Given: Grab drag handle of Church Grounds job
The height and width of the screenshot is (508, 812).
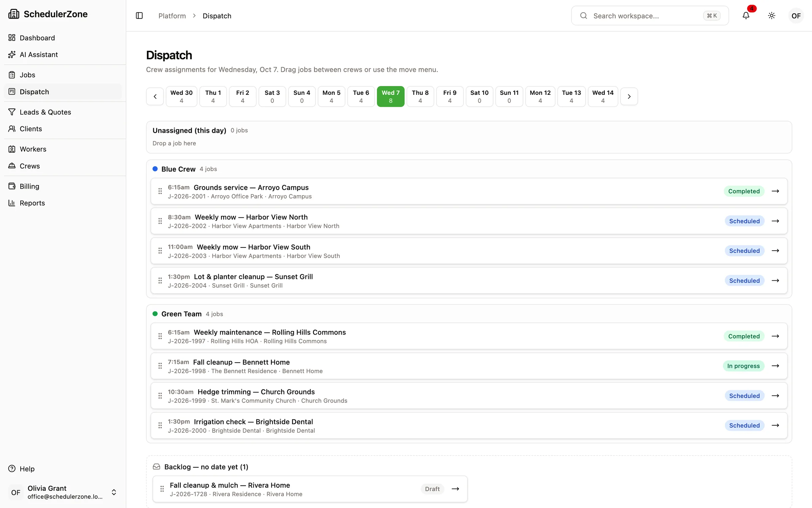Looking at the screenshot, I should 160,396.
